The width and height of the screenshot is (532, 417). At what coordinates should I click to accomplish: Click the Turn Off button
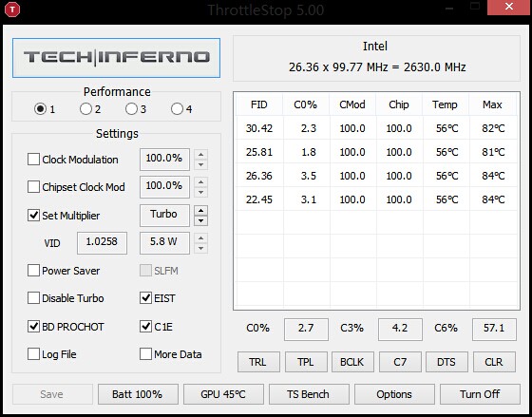click(480, 394)
